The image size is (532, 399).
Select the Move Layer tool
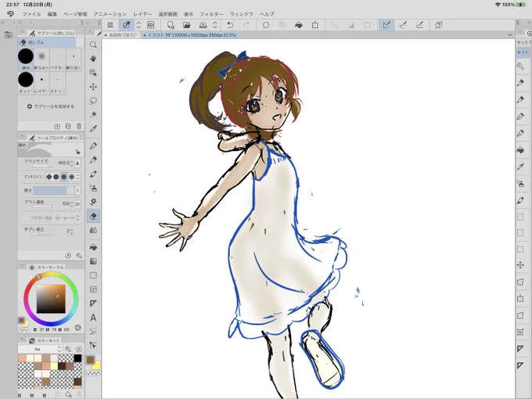tap(93, 87)
